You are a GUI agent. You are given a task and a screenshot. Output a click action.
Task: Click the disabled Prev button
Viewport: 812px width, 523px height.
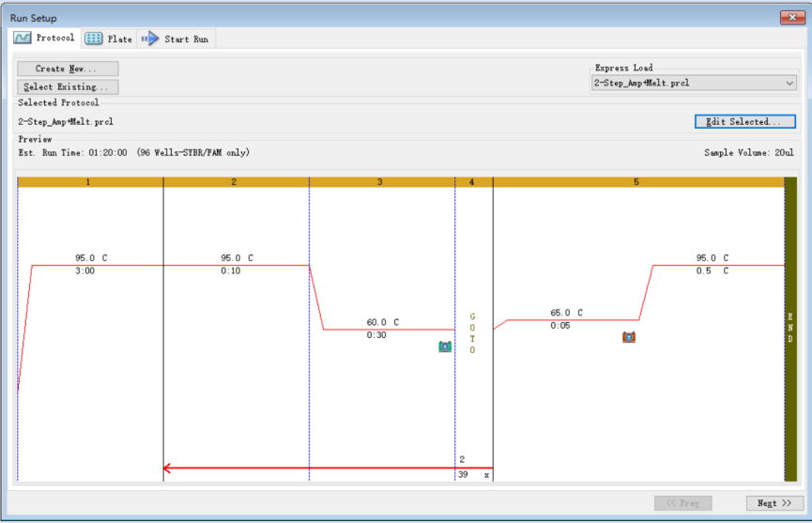coord(683,502)
